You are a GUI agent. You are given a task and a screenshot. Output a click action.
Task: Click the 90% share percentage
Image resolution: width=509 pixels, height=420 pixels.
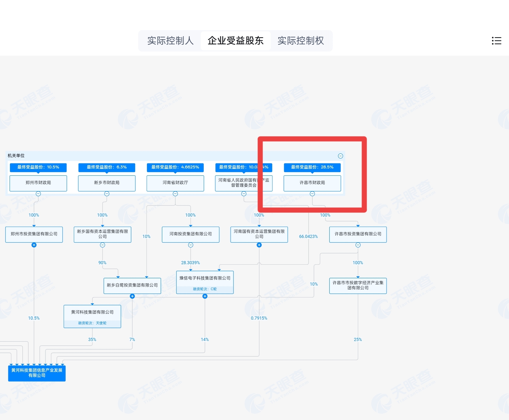click(102, 263)
